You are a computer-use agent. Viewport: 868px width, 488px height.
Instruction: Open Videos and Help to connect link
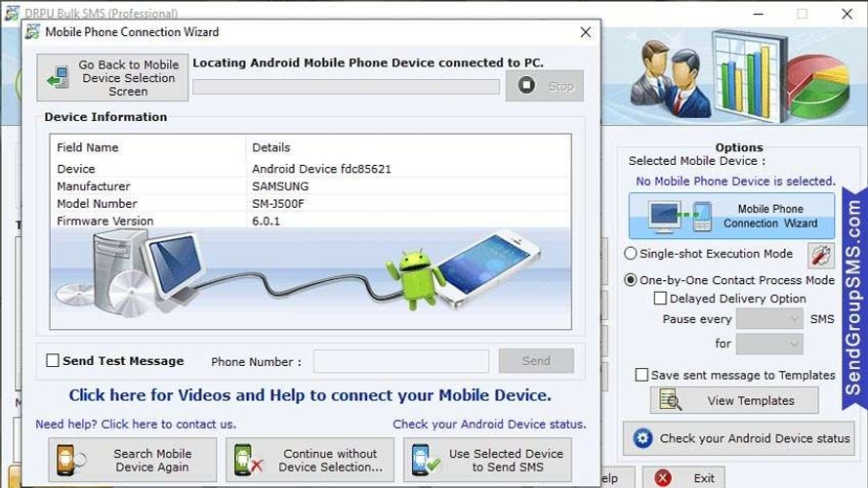[x=310, y=395]
